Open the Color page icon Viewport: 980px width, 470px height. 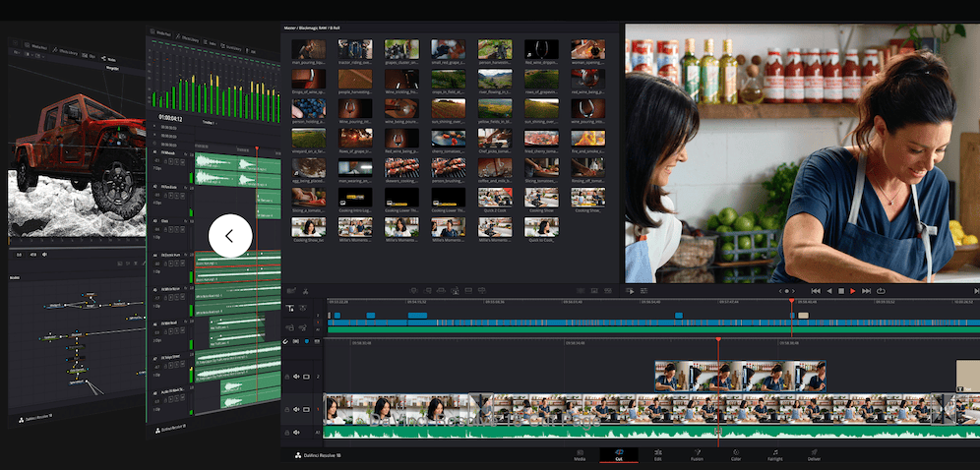[736, 454]
